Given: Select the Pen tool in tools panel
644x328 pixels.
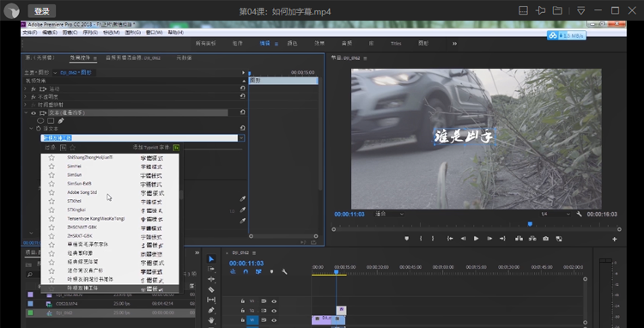Looking at the screenshot, I should [x=211, y=310].
